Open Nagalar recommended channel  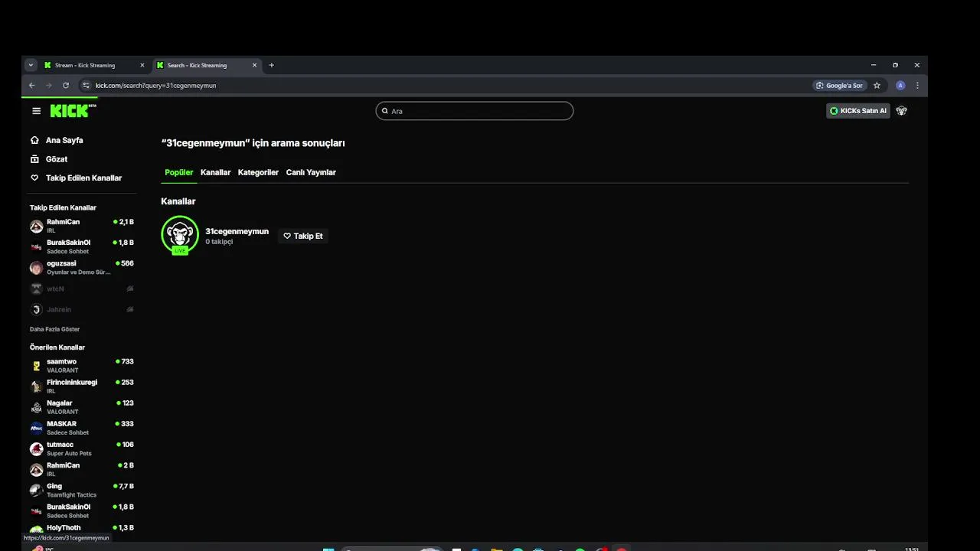tap(82, 406)
